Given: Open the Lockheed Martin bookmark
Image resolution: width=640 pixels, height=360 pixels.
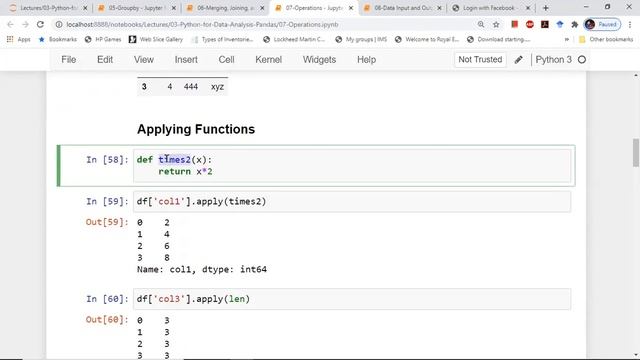Looking at the screenshot, I should pyautogui.click(x=294, y=40).
